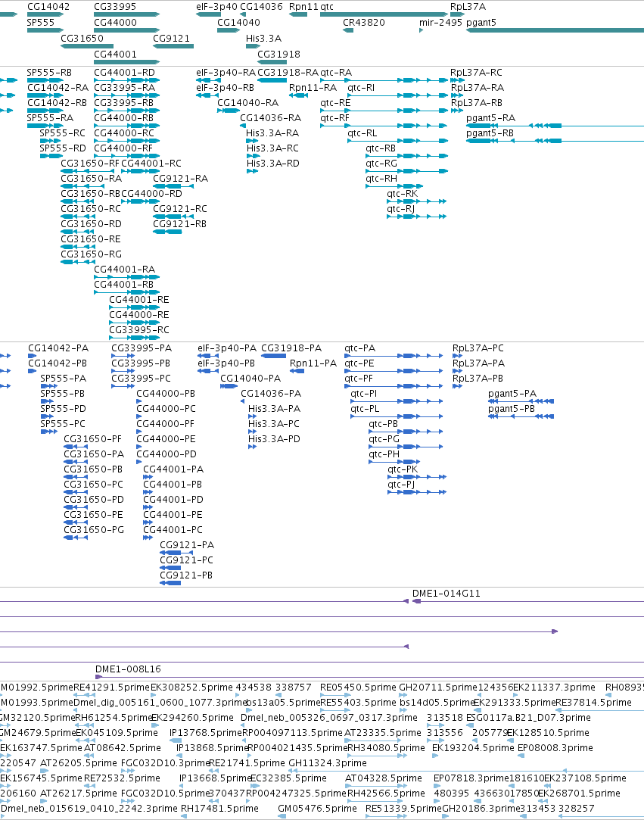Click the CG14042 gene label

click(x=48, y=7)
